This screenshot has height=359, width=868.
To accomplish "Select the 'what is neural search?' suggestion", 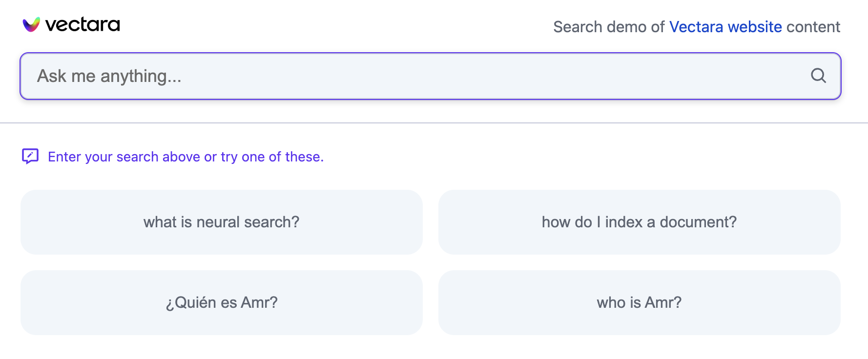I will coord(221,222).
